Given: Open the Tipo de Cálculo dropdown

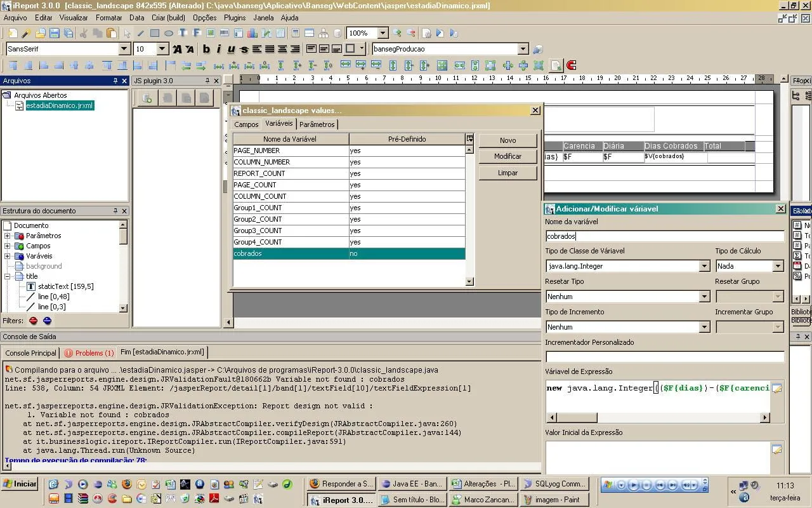Looking at the screenshot, I should (x=778, y=266).
